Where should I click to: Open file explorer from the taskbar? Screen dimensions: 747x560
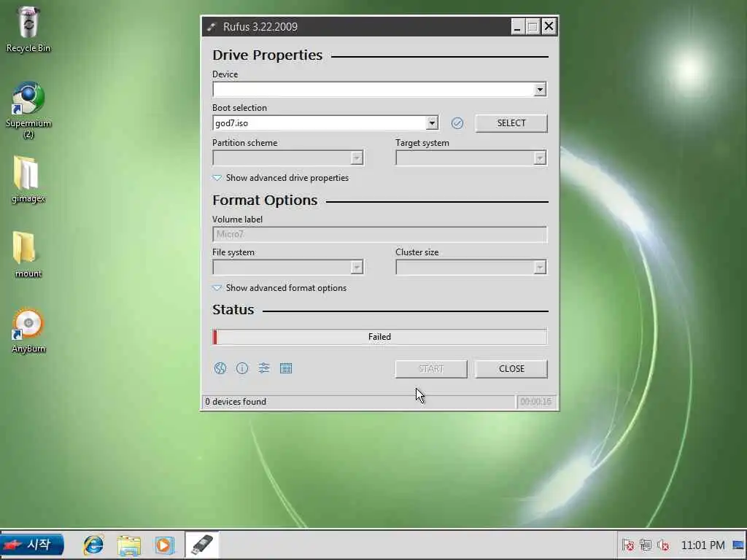point(129,545)
